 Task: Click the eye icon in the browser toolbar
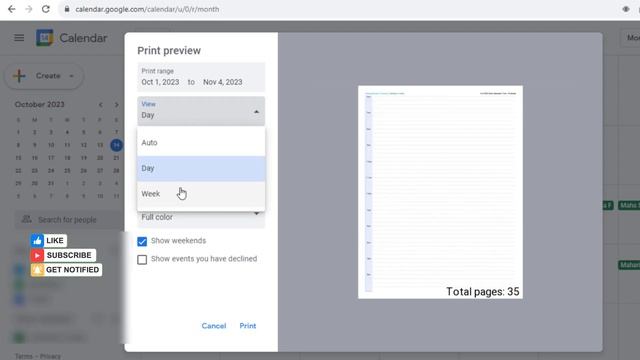click(626, 9)
